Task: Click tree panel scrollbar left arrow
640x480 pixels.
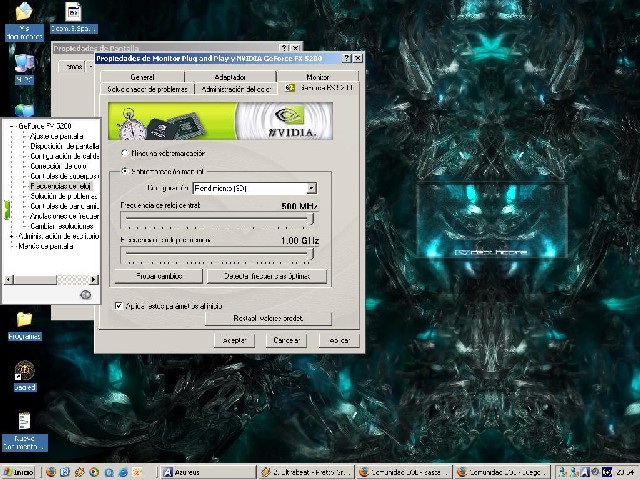Action: pos(9,280)
